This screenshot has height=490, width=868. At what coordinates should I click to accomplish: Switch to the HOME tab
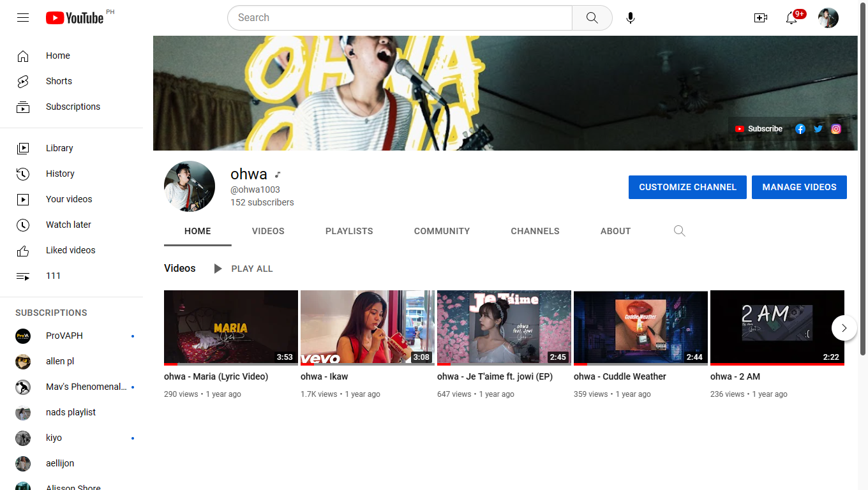[198, 231]
